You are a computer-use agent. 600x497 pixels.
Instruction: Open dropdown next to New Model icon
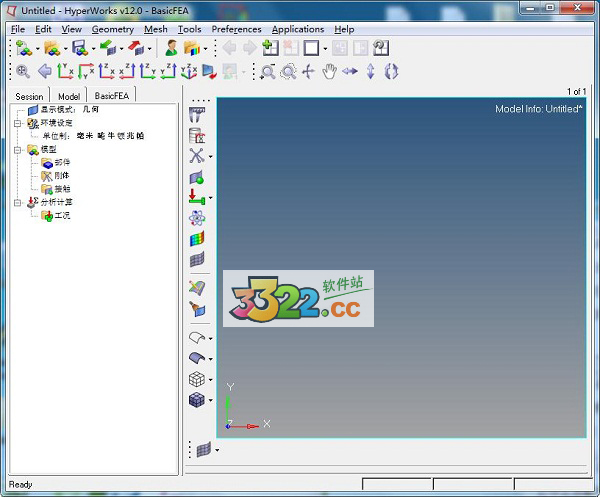coord(38,49)
